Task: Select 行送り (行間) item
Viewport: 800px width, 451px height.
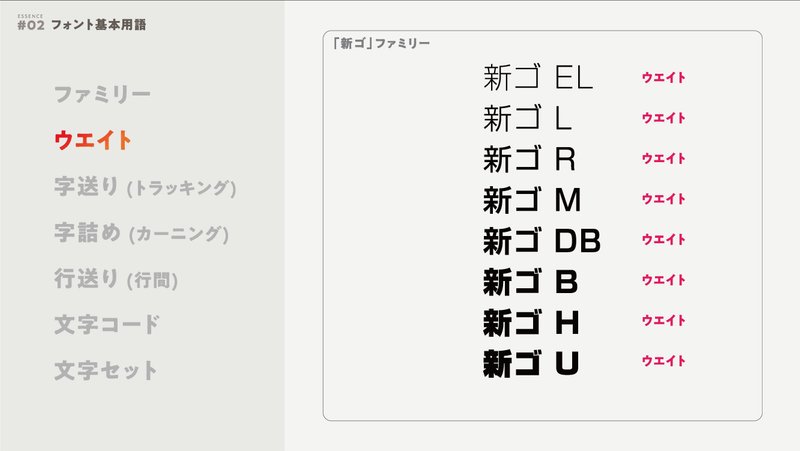Action: pyautogui.click(x=116, y=279)
